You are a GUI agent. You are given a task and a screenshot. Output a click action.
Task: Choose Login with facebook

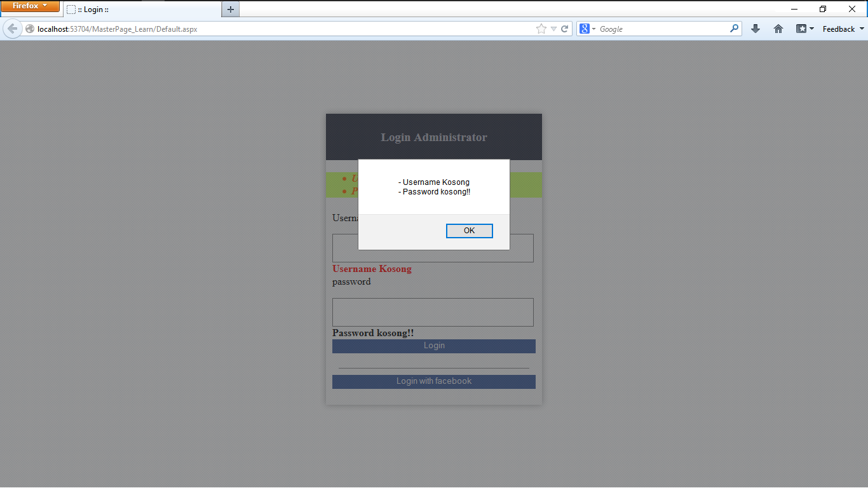(x=433, y=381)
